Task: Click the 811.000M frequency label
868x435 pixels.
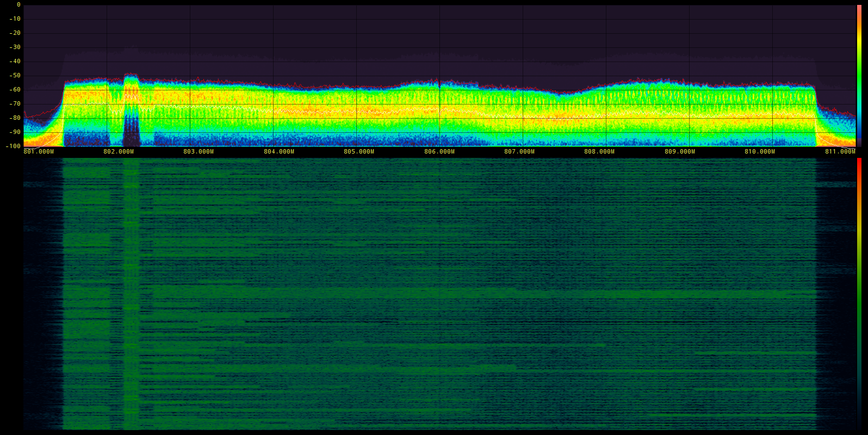Action: (x=840, y=151)
